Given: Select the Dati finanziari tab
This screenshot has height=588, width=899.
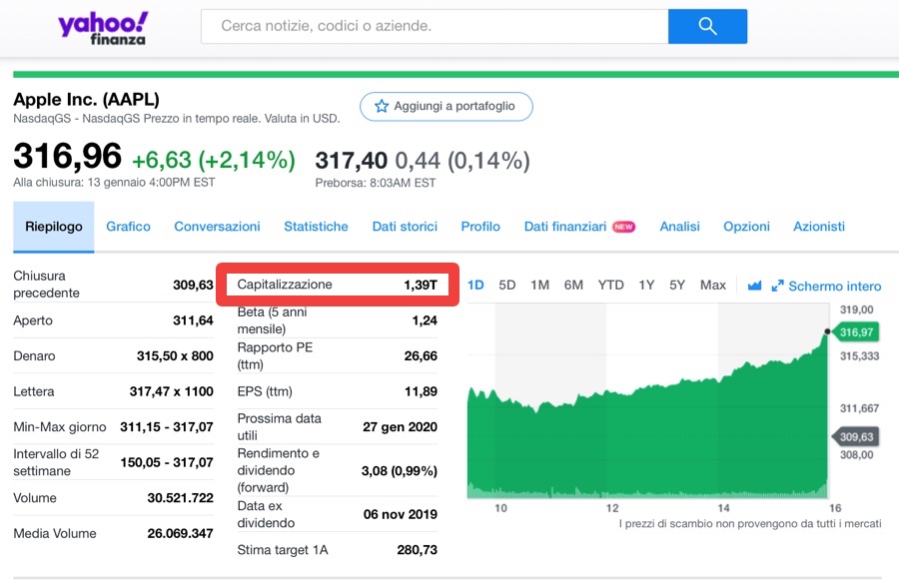Looking at the screenshot, I should pos(565,227).
